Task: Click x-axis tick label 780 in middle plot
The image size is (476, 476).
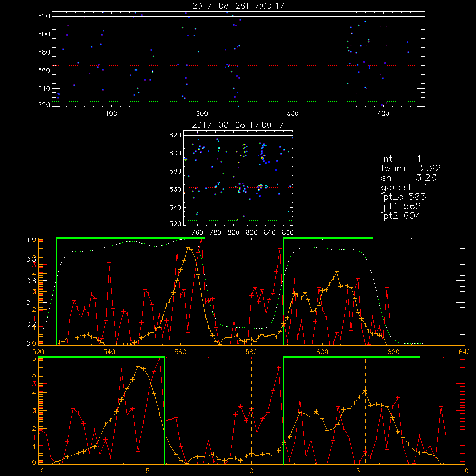Action: (x=216, y=233)
